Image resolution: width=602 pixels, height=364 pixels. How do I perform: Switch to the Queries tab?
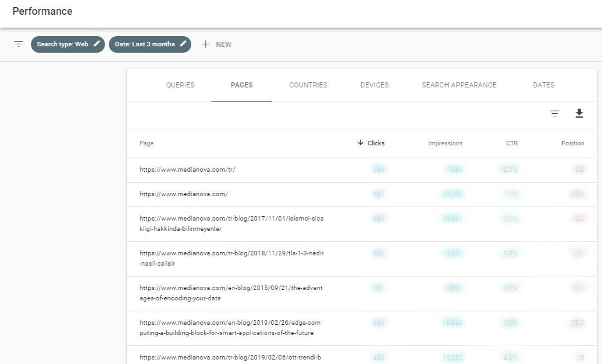180,85
